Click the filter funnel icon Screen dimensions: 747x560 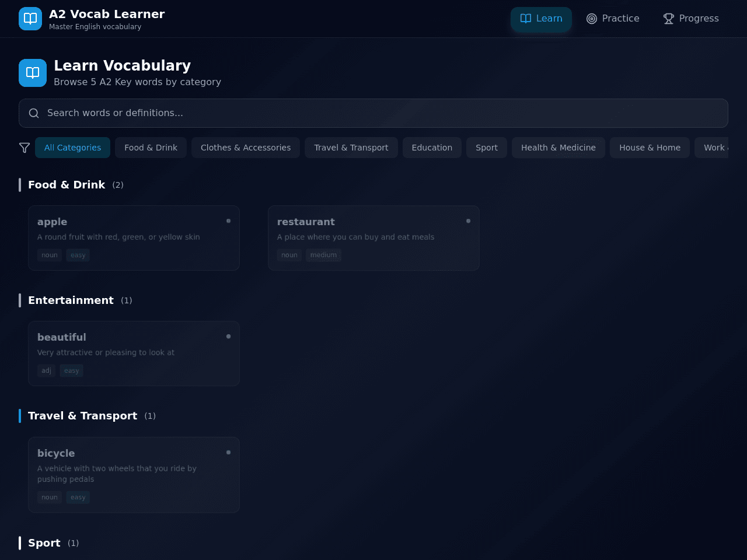(25, 148)
